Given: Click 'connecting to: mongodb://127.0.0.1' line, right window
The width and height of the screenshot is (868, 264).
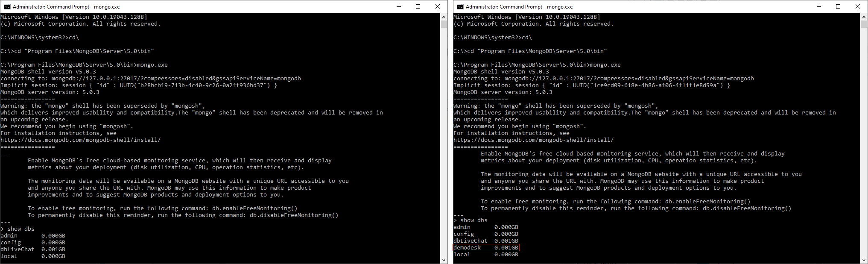Looking at the screenshot, I should point(604,79).
